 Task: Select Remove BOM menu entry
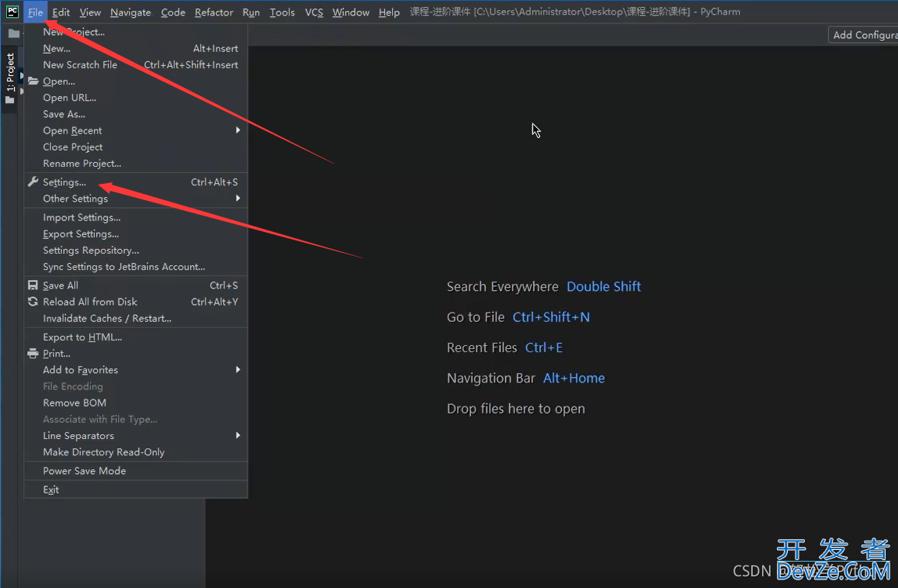click(x=136, y=403)
